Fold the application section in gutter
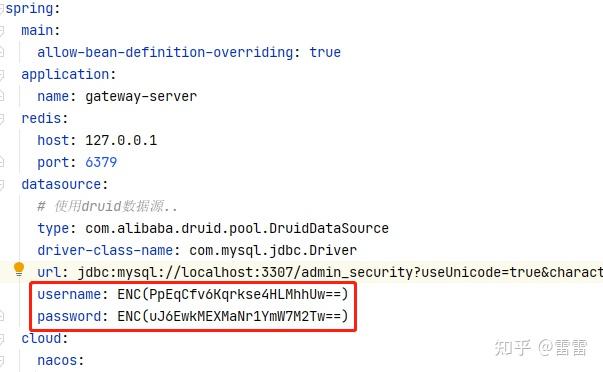This screenshot has width=603, height=372. click(2, 75)
